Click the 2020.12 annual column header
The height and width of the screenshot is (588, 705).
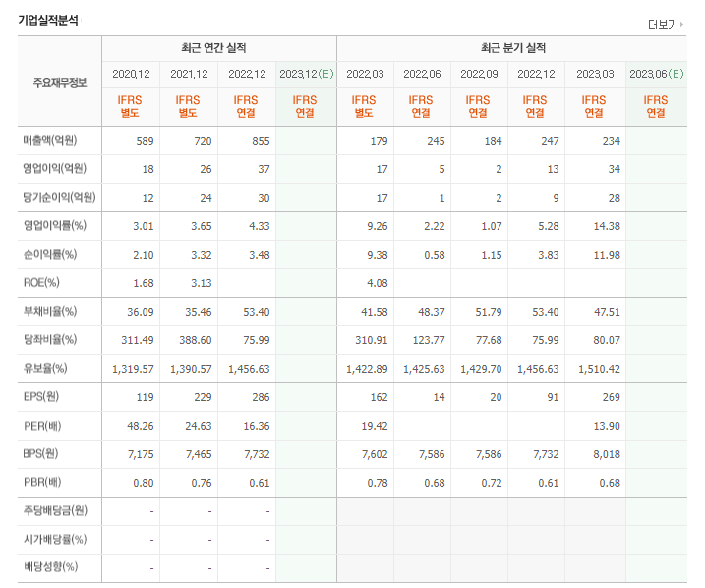pyautogui.click(x=131, y=74)
